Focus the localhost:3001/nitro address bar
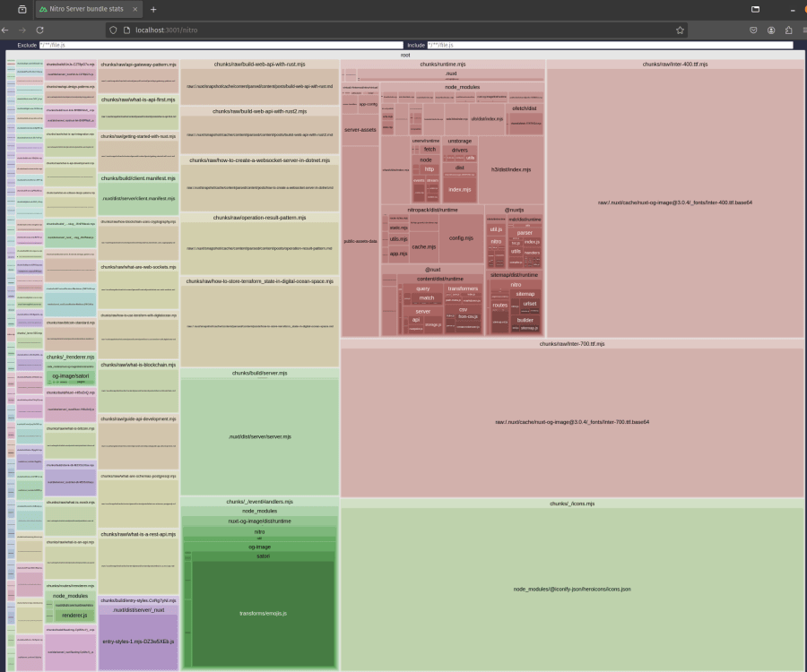Image resolution: width=807 pixels, height=672 pixels. pos(396,30)
